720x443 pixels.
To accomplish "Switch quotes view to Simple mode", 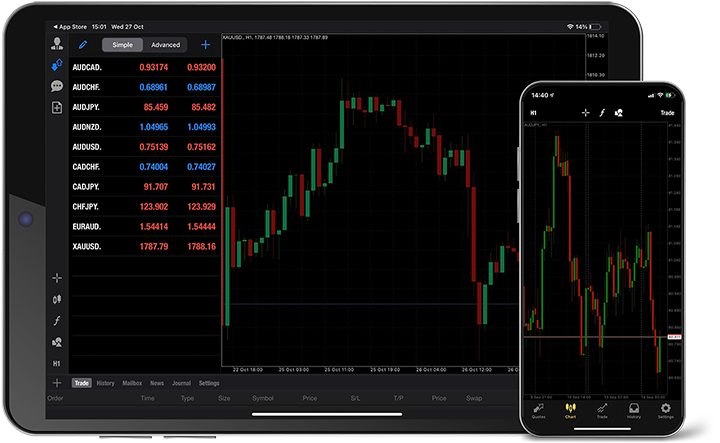I will click(x=122, y=45).
